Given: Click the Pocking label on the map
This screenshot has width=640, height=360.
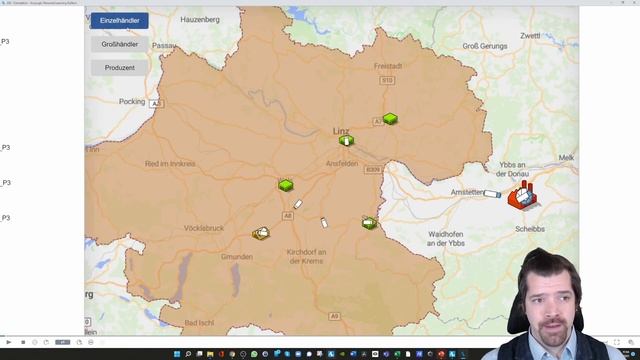Looking at the screenshot, I should pyautogui.click(x=132, y=101).
